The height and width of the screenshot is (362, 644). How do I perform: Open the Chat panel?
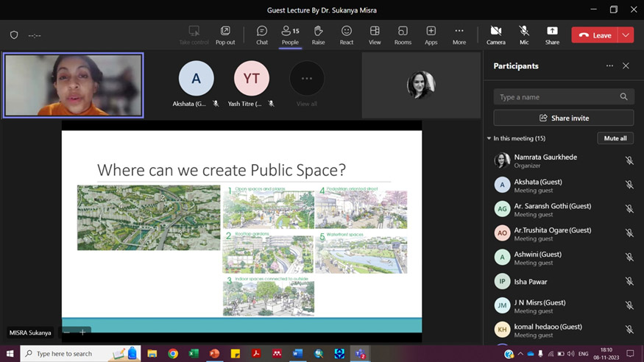click(261, 35)
